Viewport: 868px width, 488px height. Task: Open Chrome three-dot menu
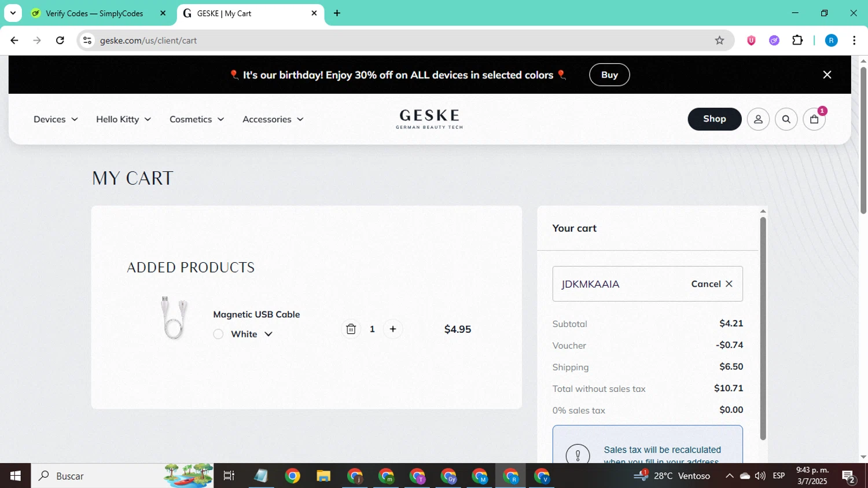coord(854,41)
